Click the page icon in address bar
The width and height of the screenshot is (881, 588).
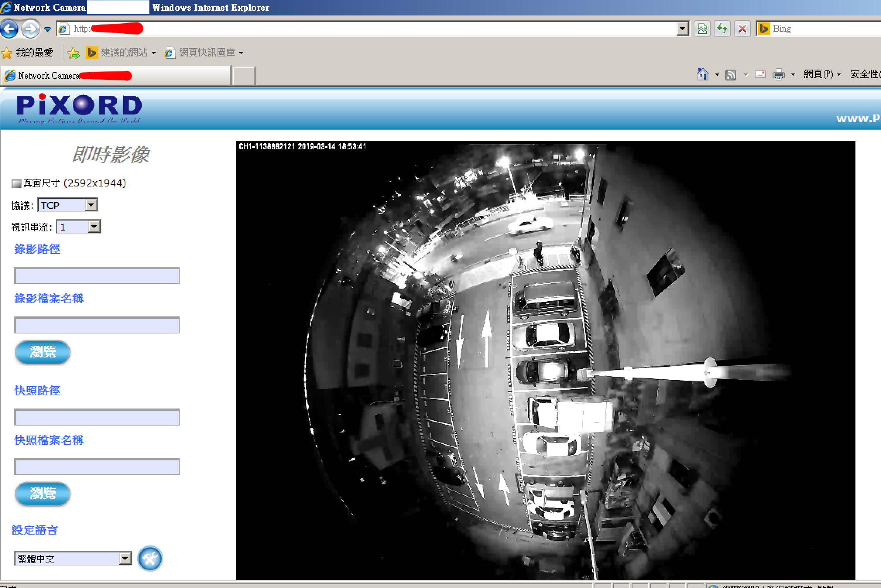[x=63, y=29]
